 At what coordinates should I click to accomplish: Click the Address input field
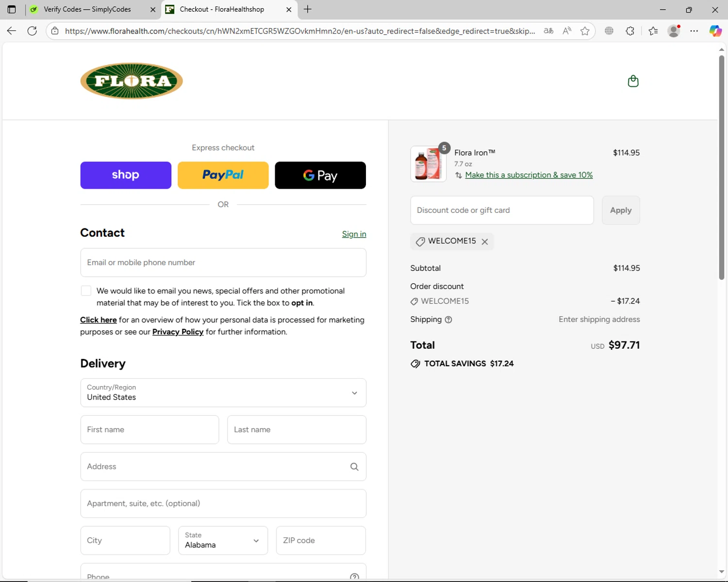(x=223, y=467)
